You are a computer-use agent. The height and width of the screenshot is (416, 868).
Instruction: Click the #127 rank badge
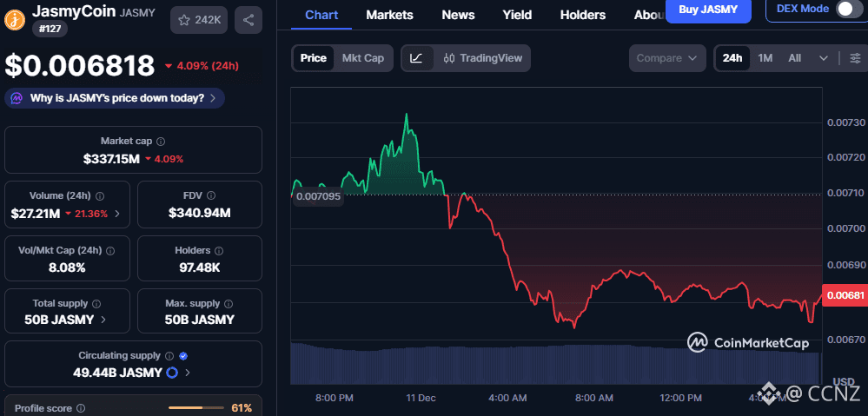(x=50, y=29)
